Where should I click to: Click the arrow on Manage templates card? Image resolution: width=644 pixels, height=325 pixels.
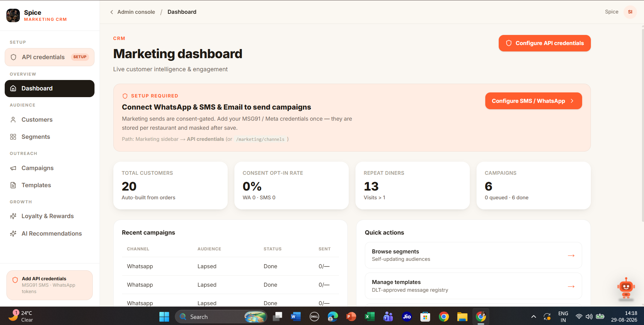[571, 286]
